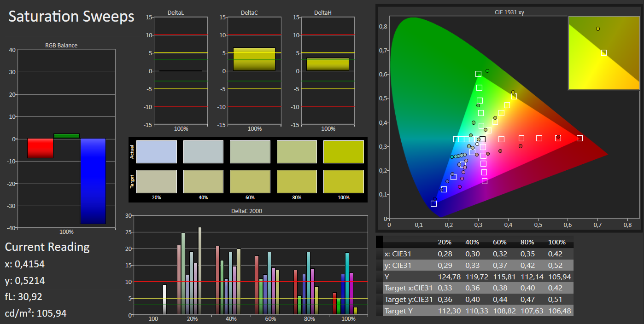Click the Saturation Sweeps title

[71, 17]
